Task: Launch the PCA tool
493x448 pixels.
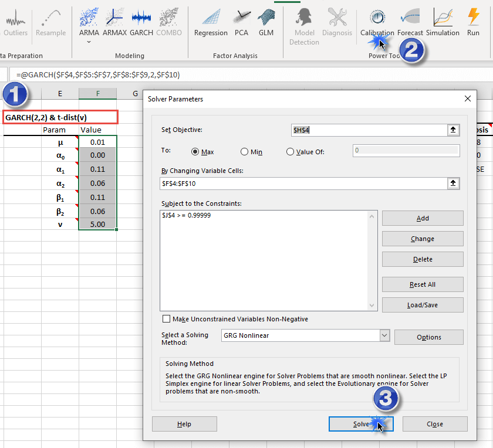Action: pos(241,21)
